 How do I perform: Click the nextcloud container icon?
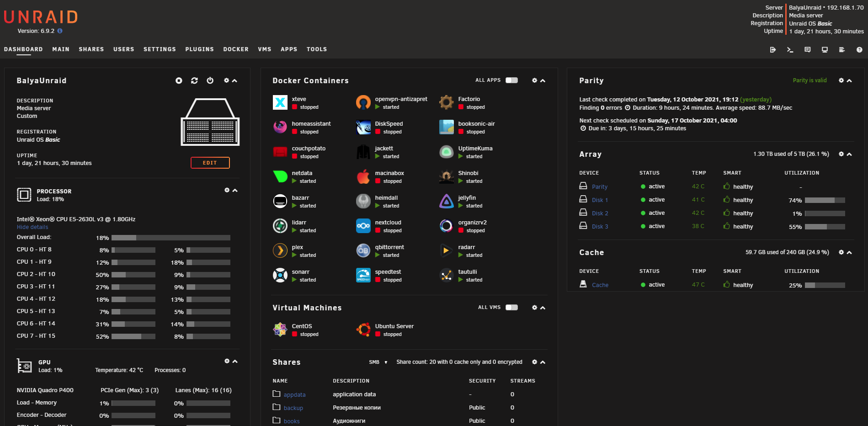pos(363,226)
